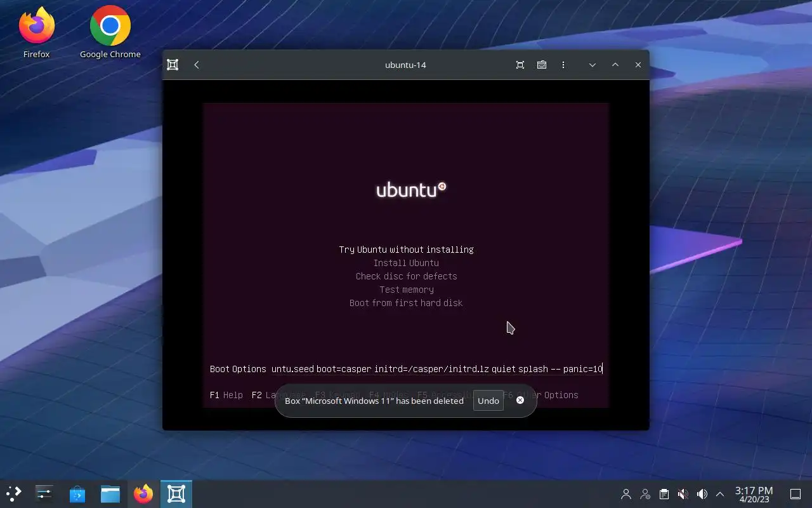Open the three-dot options menu in Boxes
The image size is (812, 508).
click(x=563, y=65)
